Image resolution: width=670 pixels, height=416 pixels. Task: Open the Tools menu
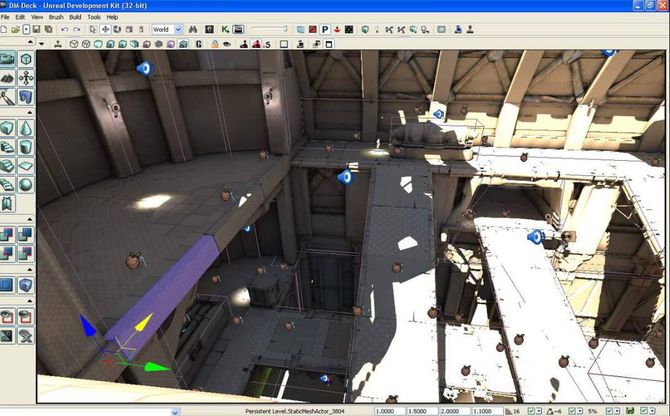pyautogui.click(x=94, y=17)
